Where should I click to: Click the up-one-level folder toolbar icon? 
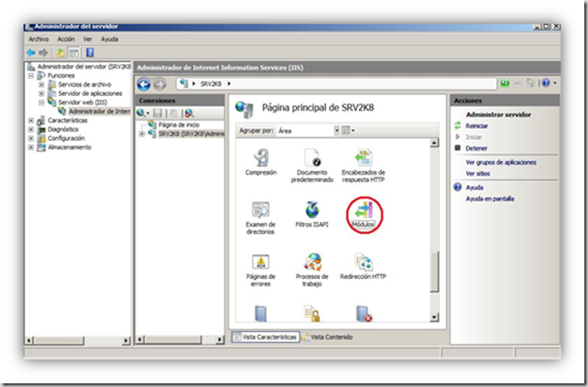[x=60, y=53]
